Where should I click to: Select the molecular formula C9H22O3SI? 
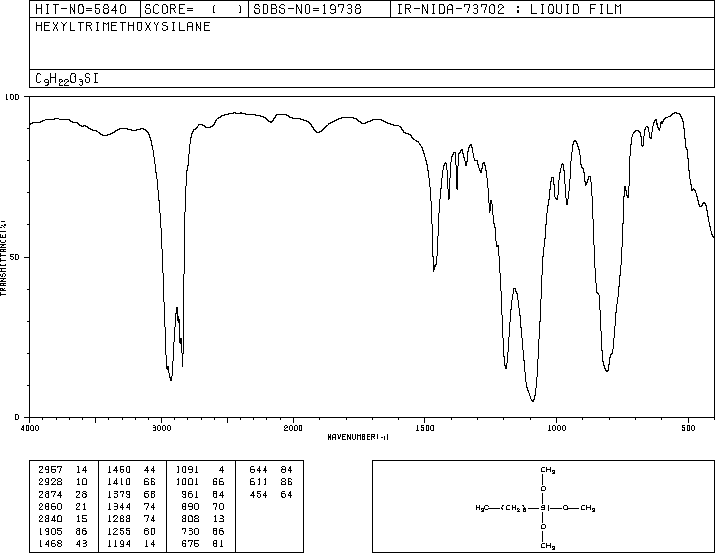click(x=67, y=79)
